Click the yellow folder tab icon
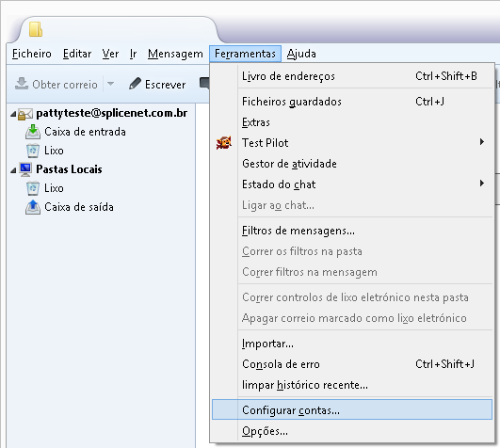Image resolution: width=500 pixels, height=448 pixels. click(36, 28)
